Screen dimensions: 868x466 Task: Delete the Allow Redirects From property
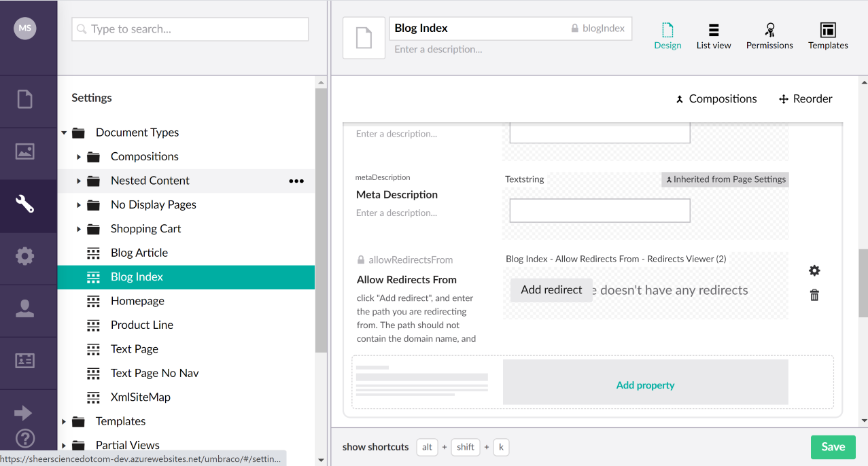tap(814, 295)
